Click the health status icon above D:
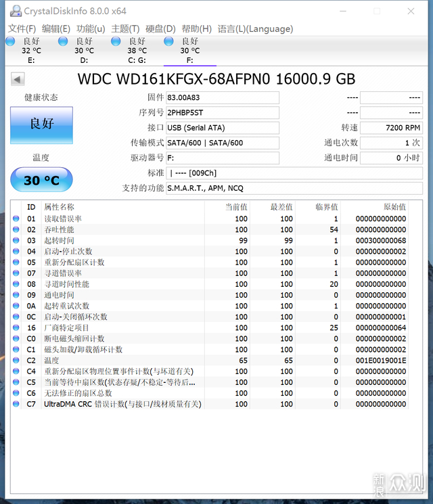Screen dimensions: 433x504 [x=63, y=41]
